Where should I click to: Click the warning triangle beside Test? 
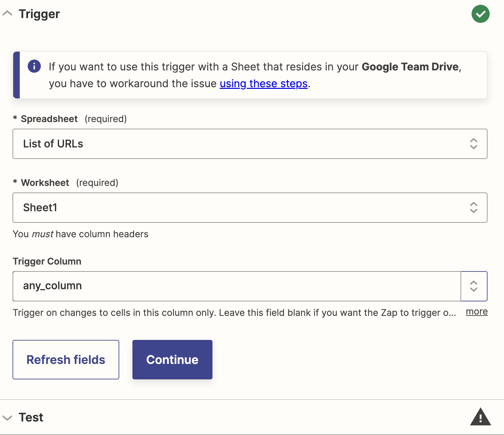pos(481,417)
